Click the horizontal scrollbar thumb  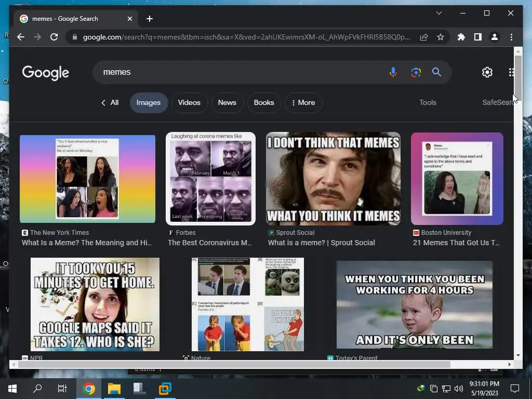[x=234, y=364]
